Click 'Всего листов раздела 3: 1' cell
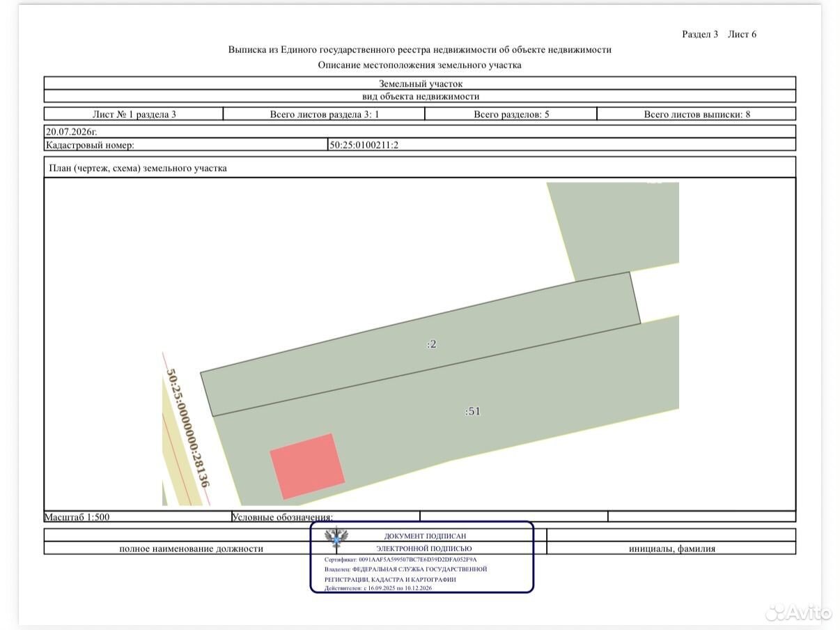 pyautogui.click(x=324, y=114)
